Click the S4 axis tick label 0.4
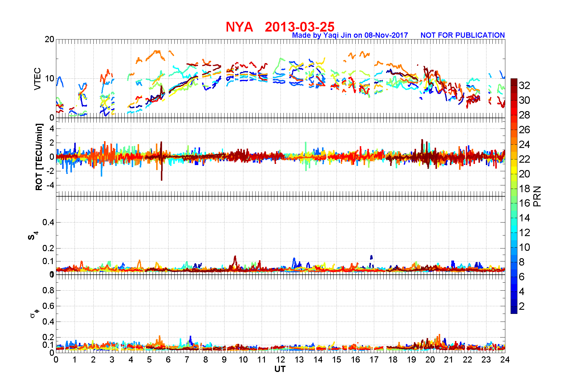The height and width of the screenshot is (392, 561). pos(49,223)
